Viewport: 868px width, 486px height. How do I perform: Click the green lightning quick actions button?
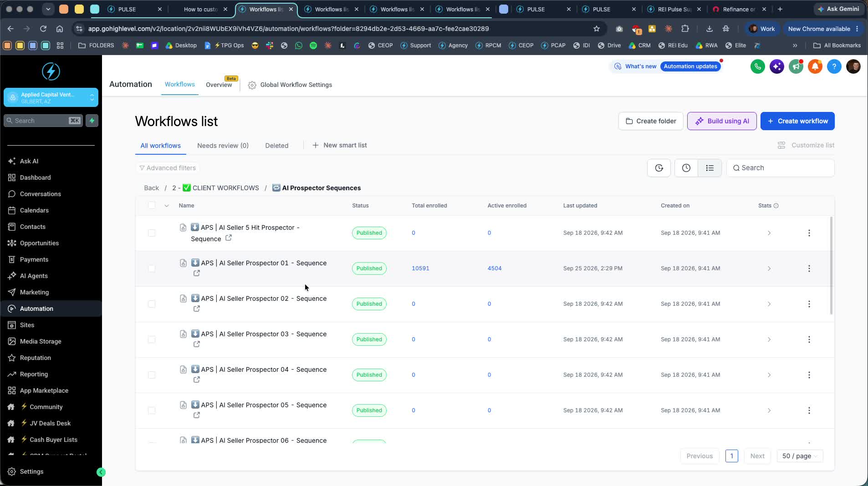point(92,121)
